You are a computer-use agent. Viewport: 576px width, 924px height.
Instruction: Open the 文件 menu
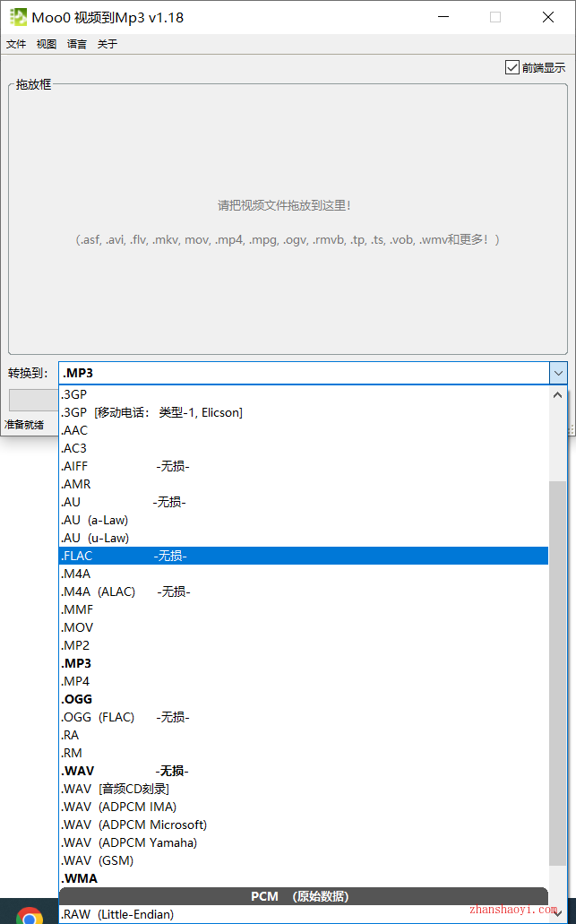(x=16, y=44)
